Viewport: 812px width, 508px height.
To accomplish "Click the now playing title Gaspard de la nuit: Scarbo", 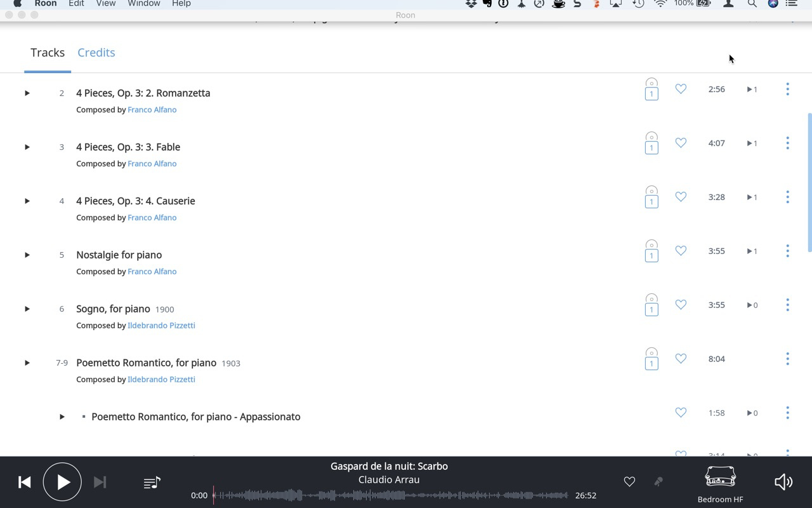I will [389, 466].
